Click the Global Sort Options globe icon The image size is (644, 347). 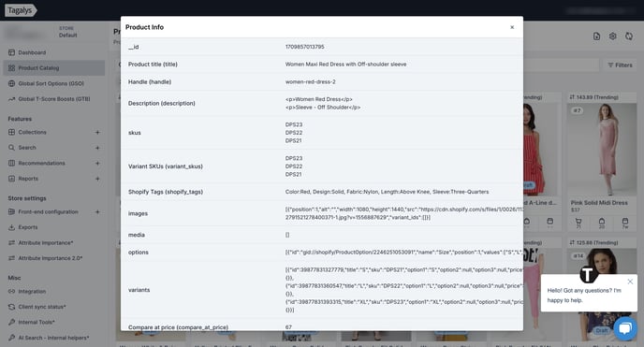pyautogui.click(x=11, y=83)
